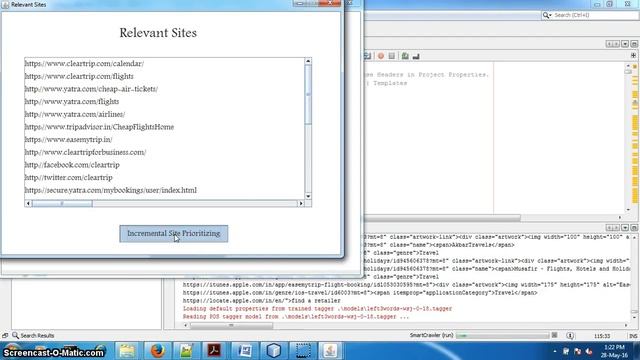Image resolution: width=640 pixels, height=360 pixels.
Task: Open the NetBeans cube taskbar icon
Action: coord(273,351)
